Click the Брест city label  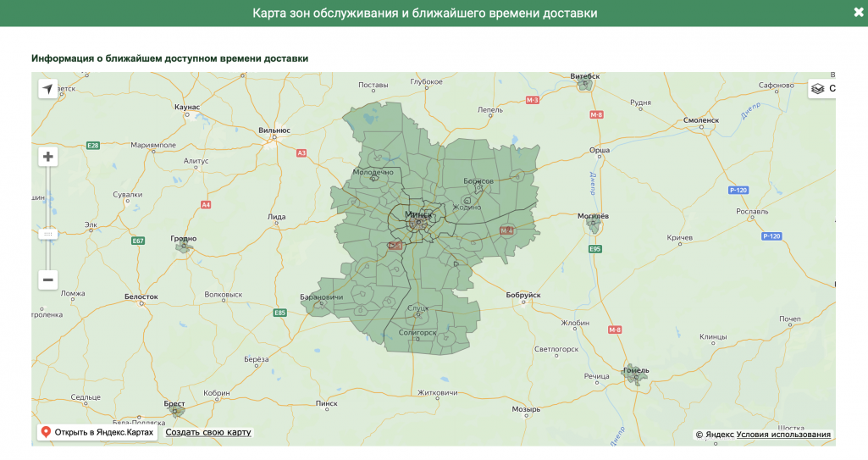pos(174,404)
